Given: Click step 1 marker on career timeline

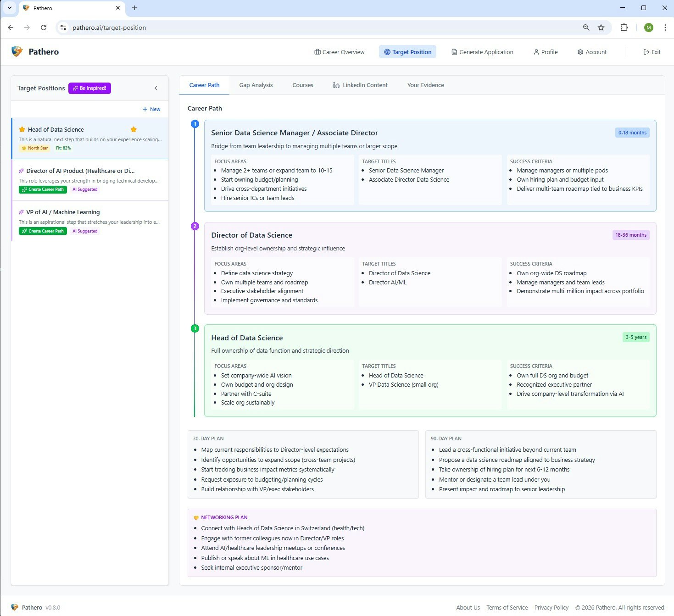Looking at the screenshot, I should click(195, 124).
